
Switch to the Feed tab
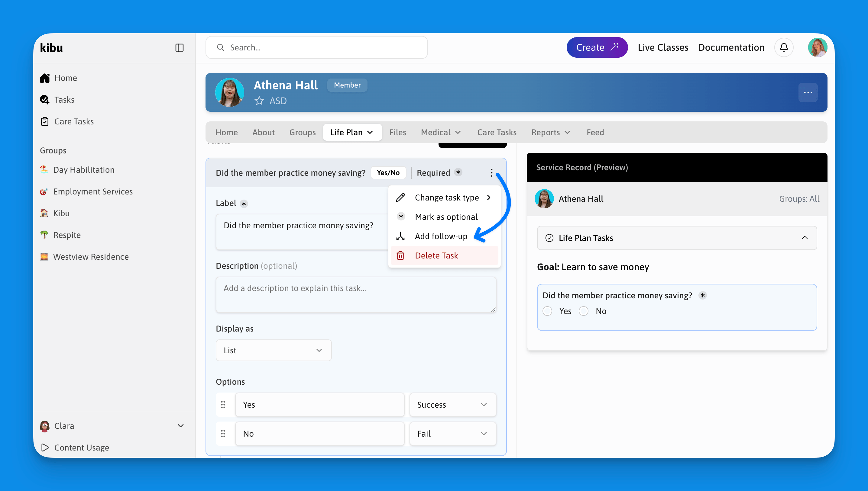[x=595, y=132]
